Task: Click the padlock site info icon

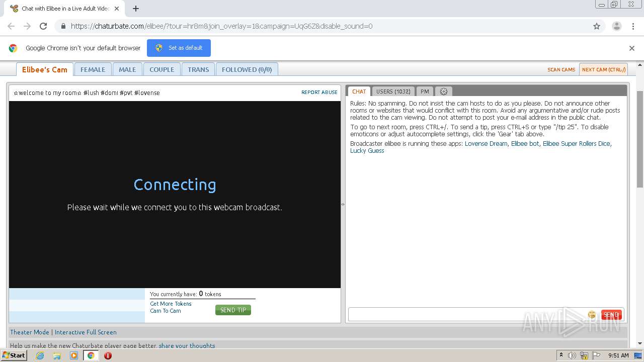Action: click(x=63, y=26)
